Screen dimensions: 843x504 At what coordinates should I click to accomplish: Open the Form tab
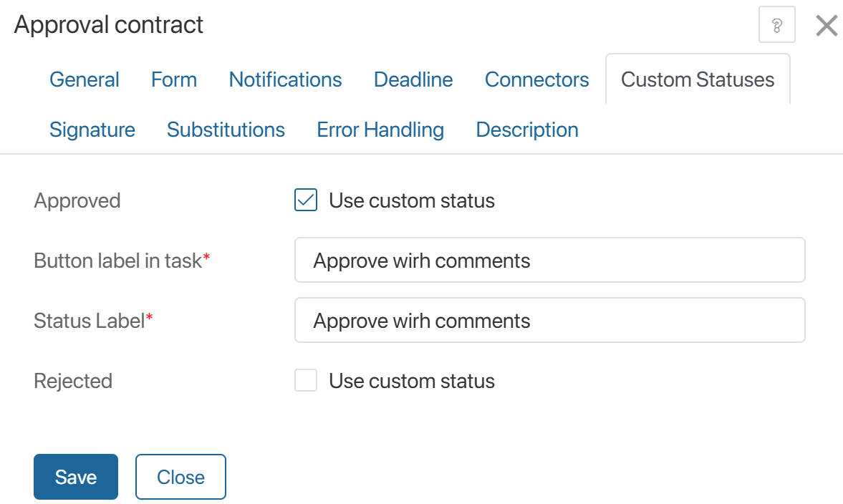click(174, 79)
